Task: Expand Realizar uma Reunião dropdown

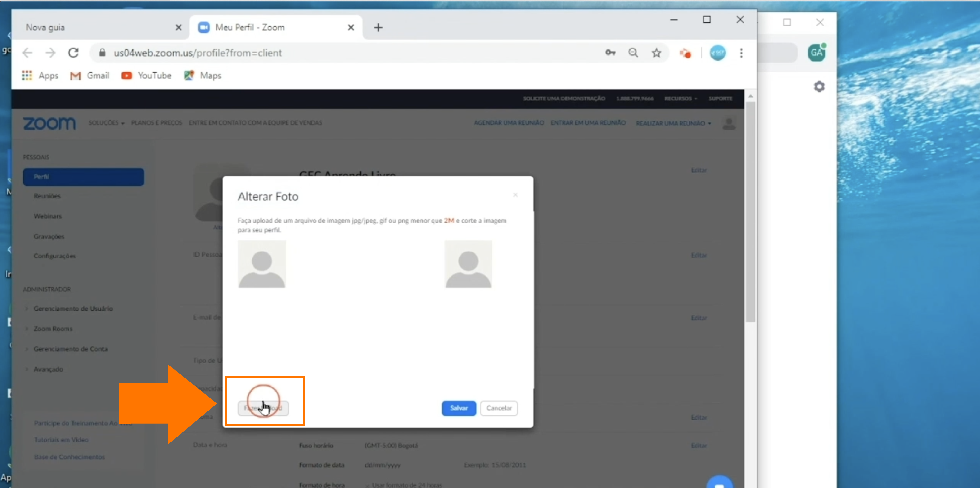Action: click(673, 123)
